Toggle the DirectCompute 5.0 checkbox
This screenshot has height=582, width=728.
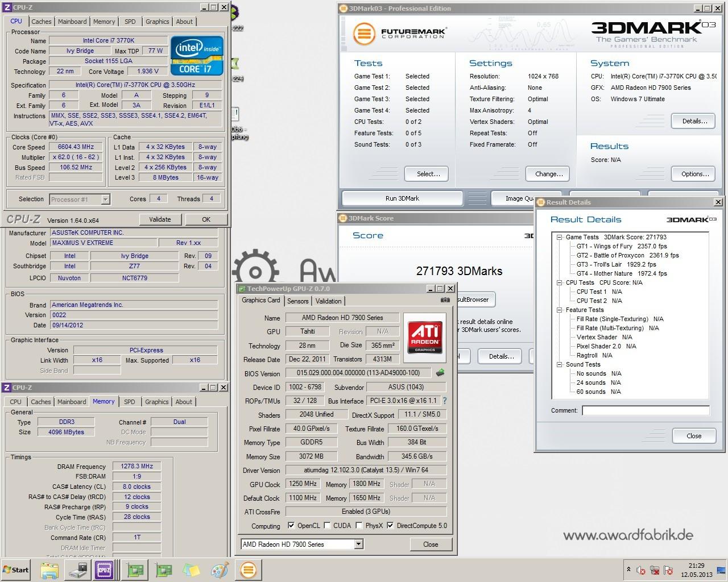pos(390,525)
